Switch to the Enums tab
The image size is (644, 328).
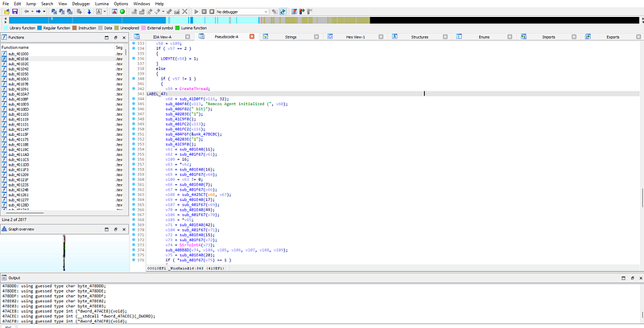484,37
